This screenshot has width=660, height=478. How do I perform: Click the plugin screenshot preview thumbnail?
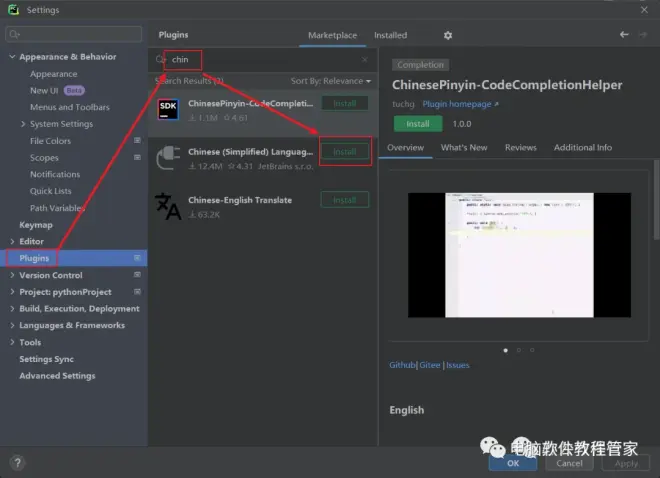click(519, 255)
